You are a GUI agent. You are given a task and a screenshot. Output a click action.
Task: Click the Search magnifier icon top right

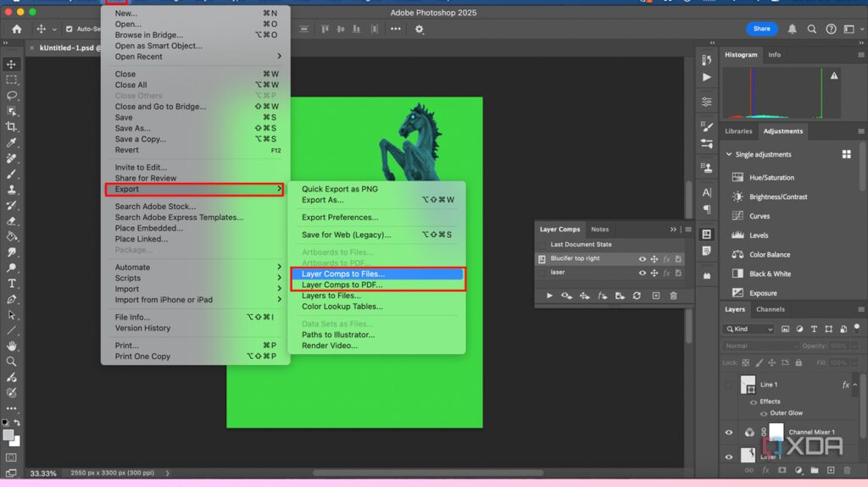click(x=811, y=29)
